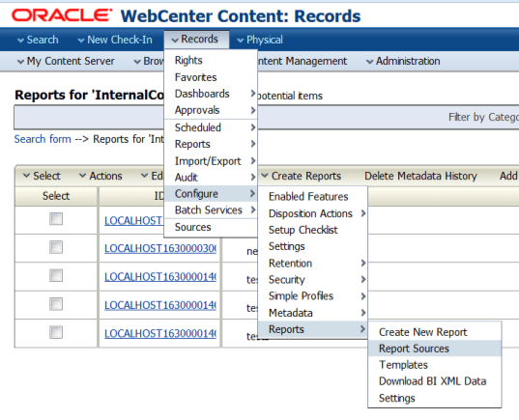Open the My Content Server menu

66,61
